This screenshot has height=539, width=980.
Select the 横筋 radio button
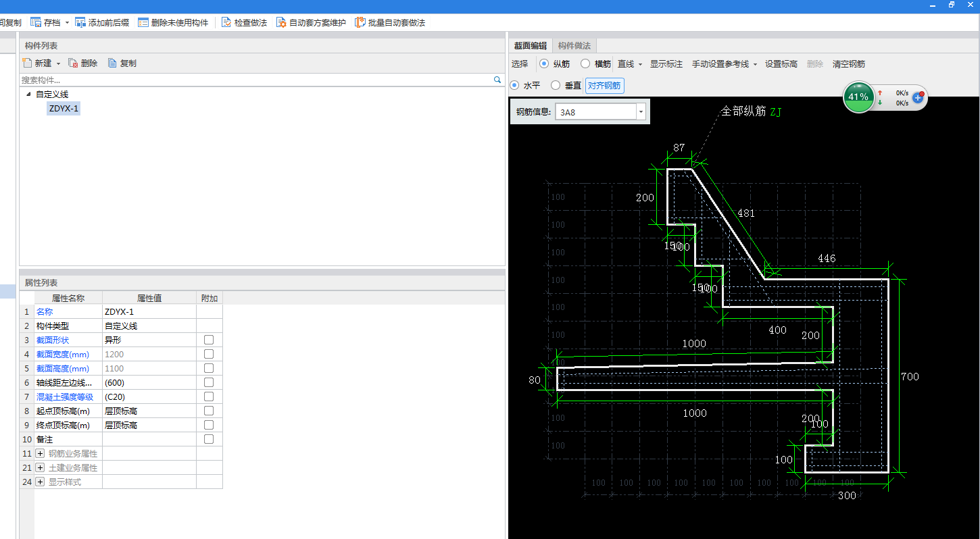pyautogui.click(x=585, y=63)
